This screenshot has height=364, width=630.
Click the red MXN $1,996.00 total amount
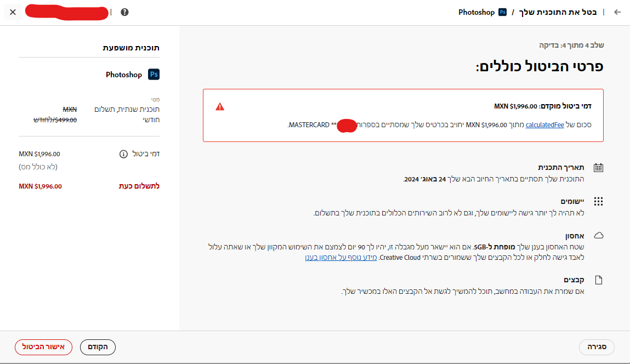40,186
